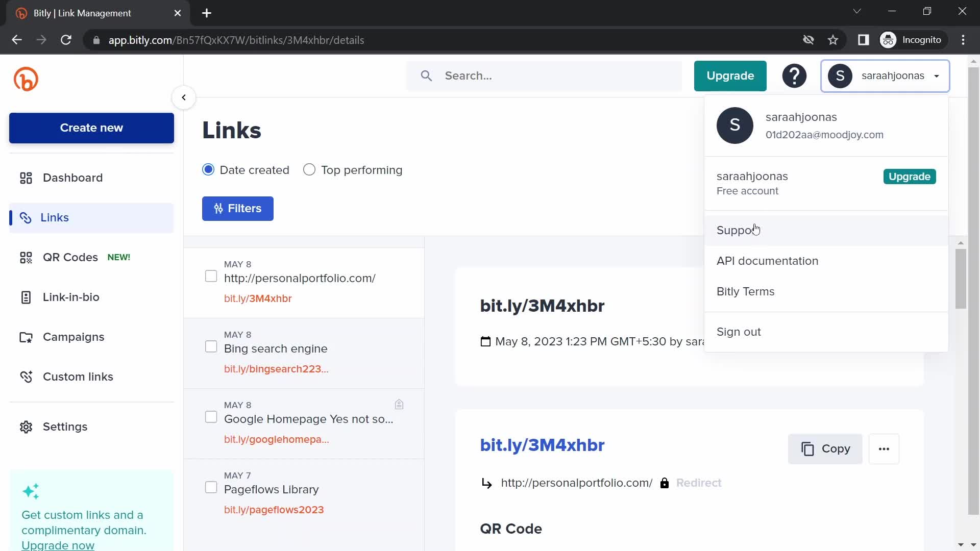Select Top performing radio button
Image resolution: width=980 pixels, height=551 pixels.
tap(310, 169)
